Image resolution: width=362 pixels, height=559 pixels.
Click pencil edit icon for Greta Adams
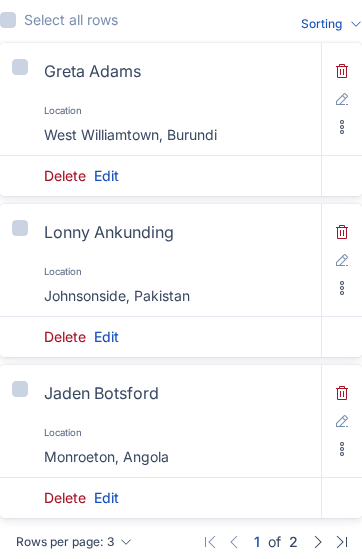point(342,99)
